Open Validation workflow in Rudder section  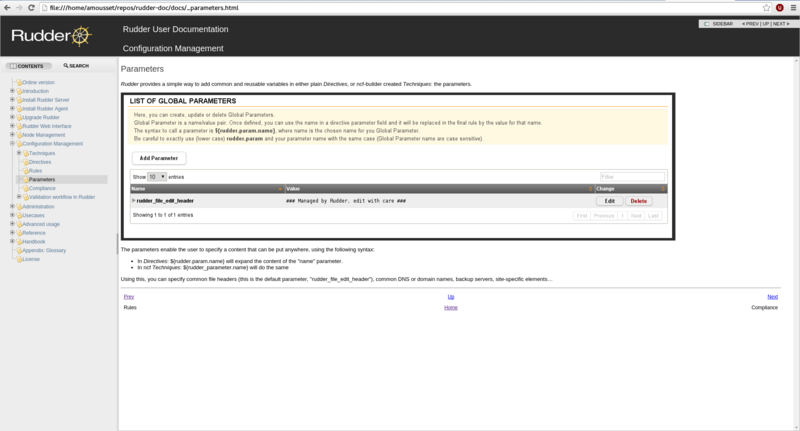(x=62, y=197)
